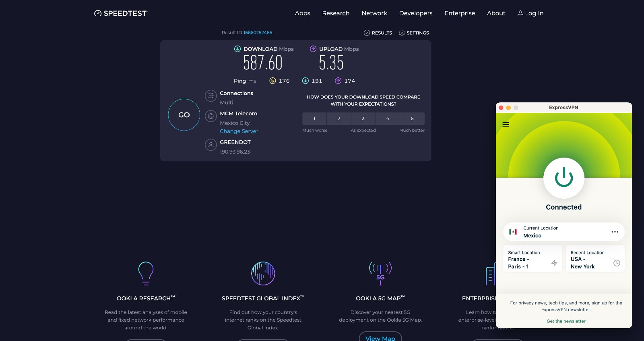644x341 pixels.
Task: Click the Change Server link
Action: [239, 131]
